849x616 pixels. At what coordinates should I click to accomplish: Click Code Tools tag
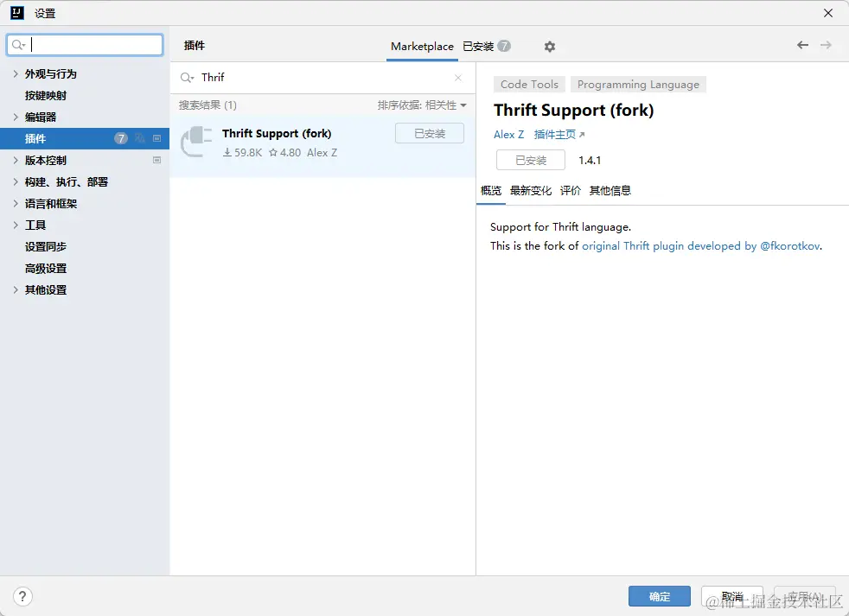[529, 85]
